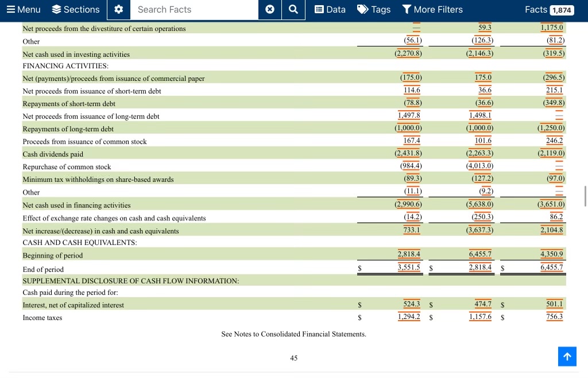Click the magnifying glass search icon
The image size is (588, 378).
tap(293, 9)
